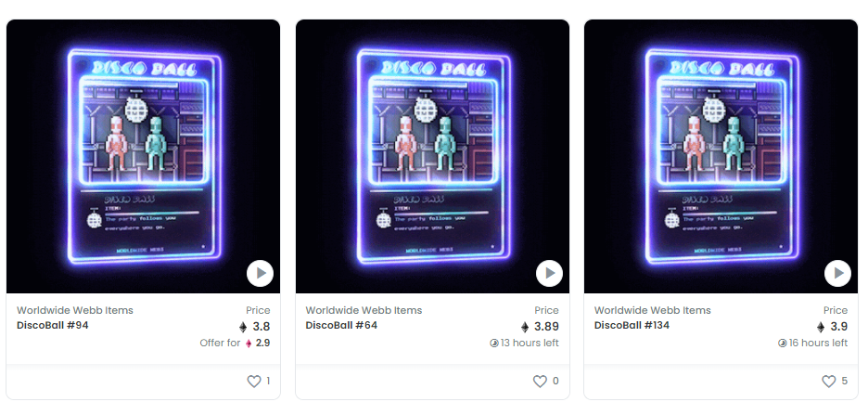Select the DiscoBall #94 card image
This screenshot has height=415, width=868.
pos(144,156)
